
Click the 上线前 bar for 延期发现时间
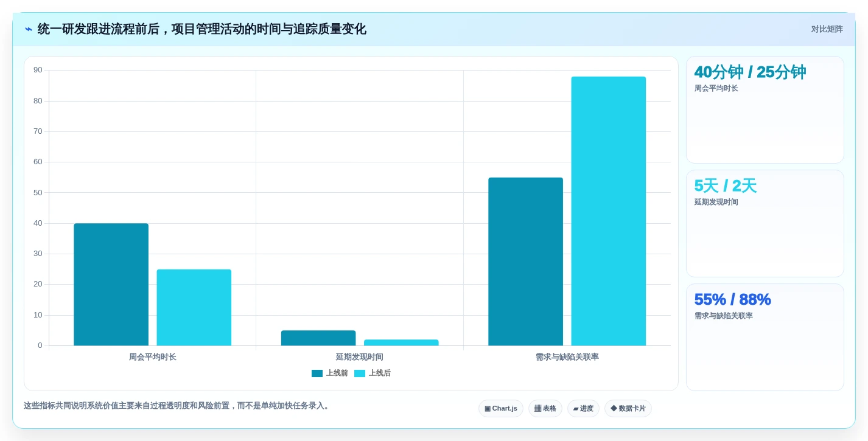tap(318, 338)
